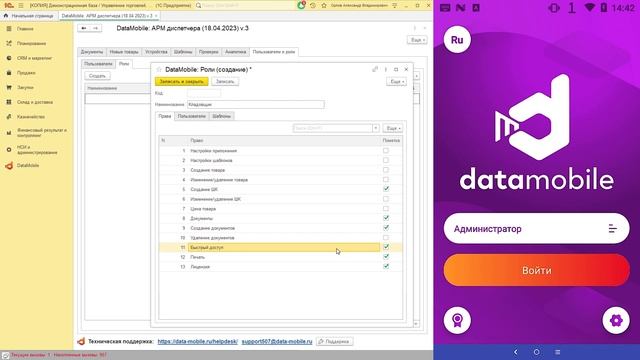The height and width of the screenshot is (360, 640).
Task: Check the Создание товара right checkbox
Action: 386,170
